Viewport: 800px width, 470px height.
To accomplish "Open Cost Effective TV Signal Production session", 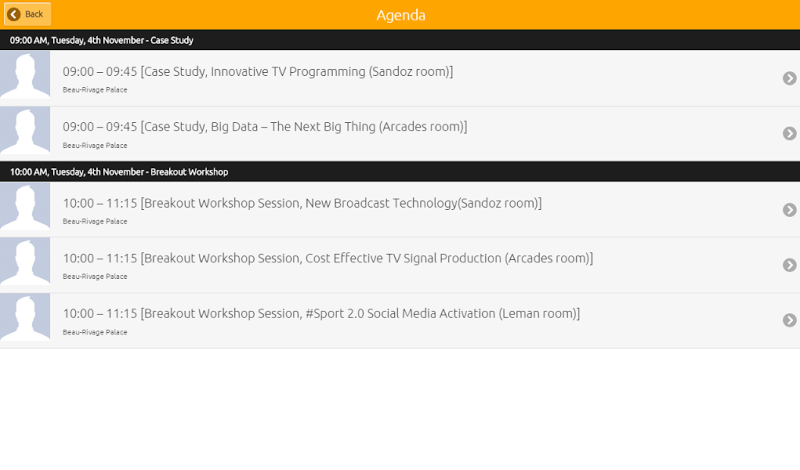I will (327, 258).
